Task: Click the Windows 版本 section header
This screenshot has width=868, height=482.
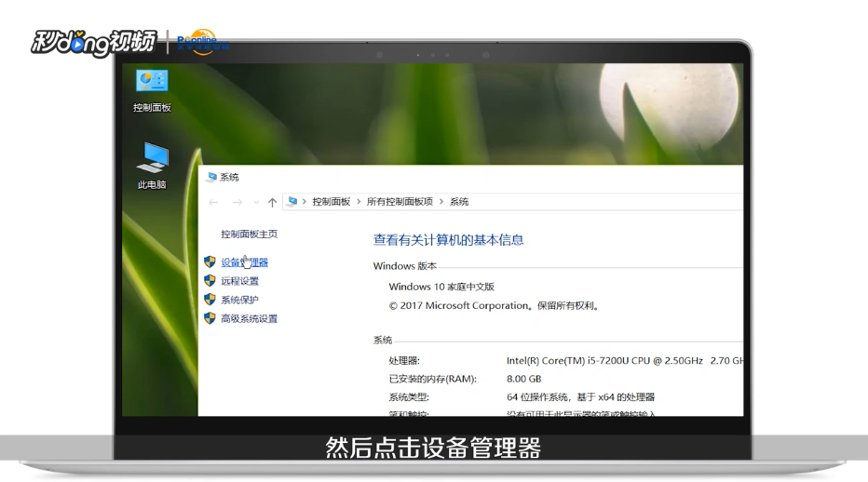Action: [x=404, y=266]
